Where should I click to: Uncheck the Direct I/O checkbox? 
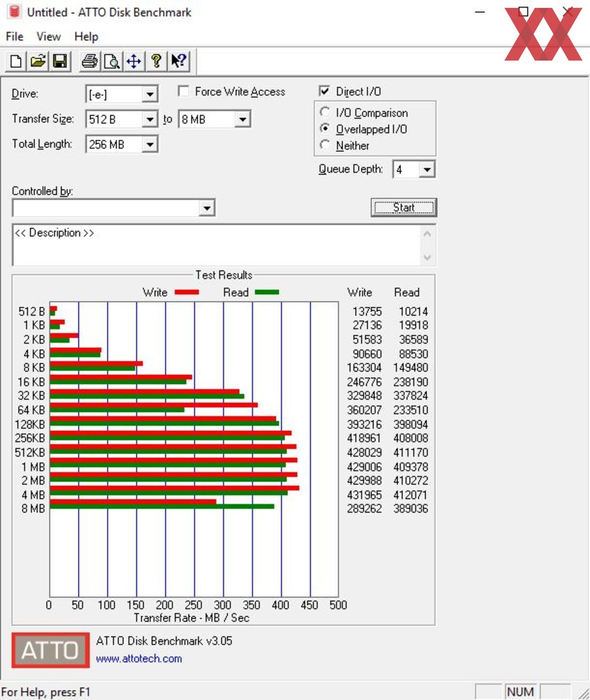324,91
